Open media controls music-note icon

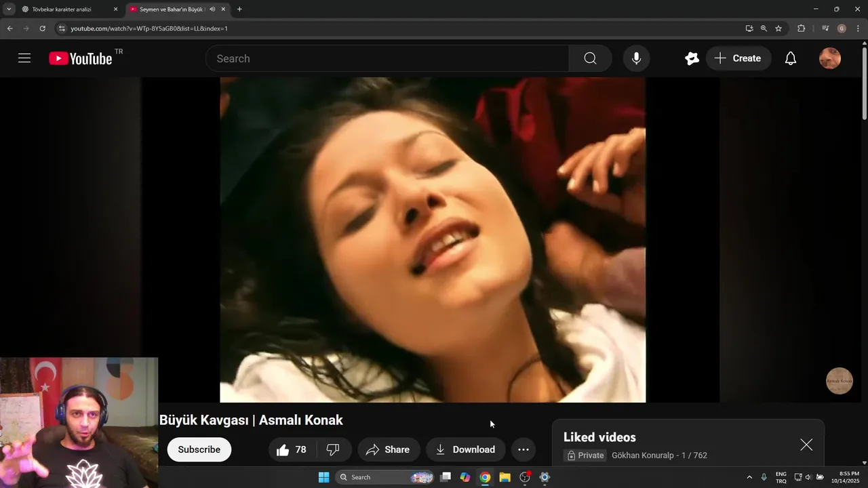tap(825, 28)
